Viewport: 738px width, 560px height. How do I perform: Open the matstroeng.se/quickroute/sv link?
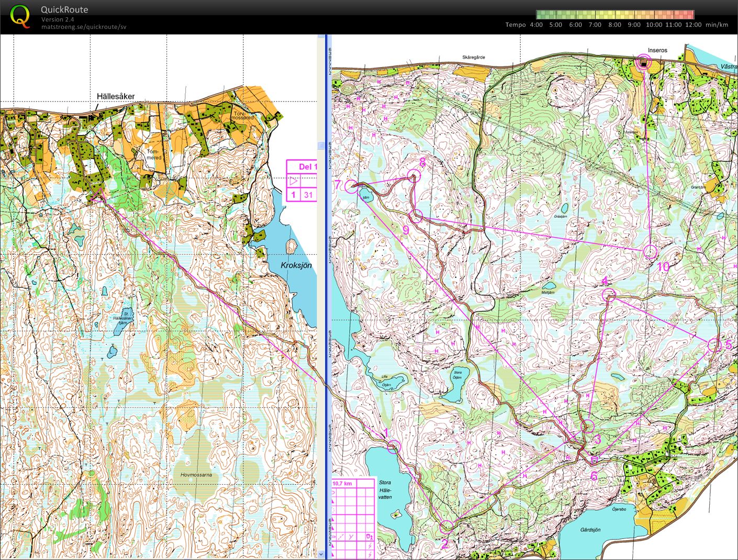coord(84,27)
